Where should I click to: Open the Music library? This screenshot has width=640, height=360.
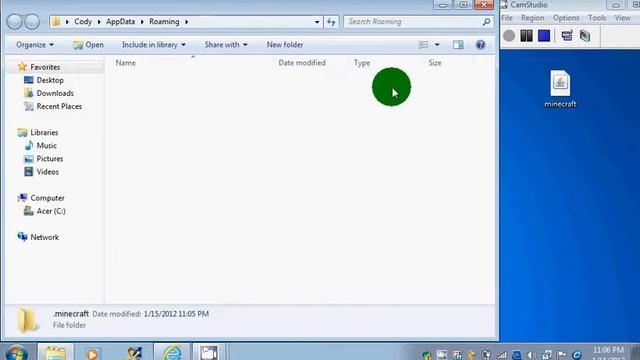47,145
